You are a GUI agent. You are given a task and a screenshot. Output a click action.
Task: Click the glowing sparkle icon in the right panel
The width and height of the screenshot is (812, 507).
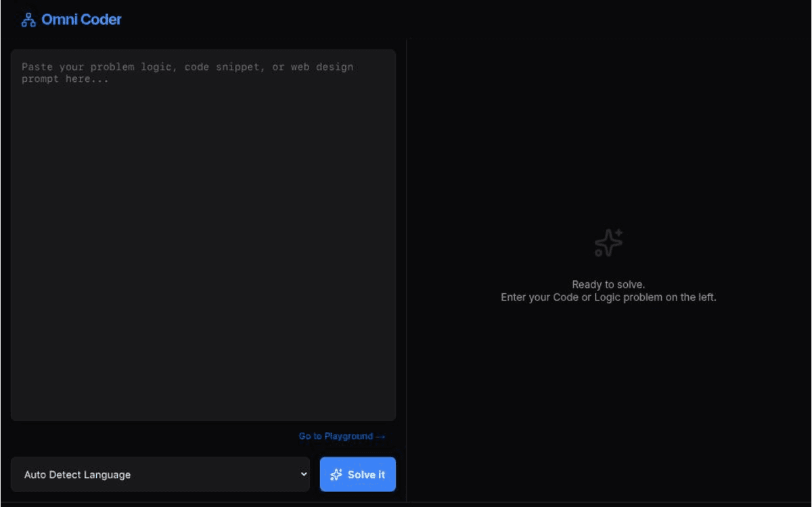point(608,242)
